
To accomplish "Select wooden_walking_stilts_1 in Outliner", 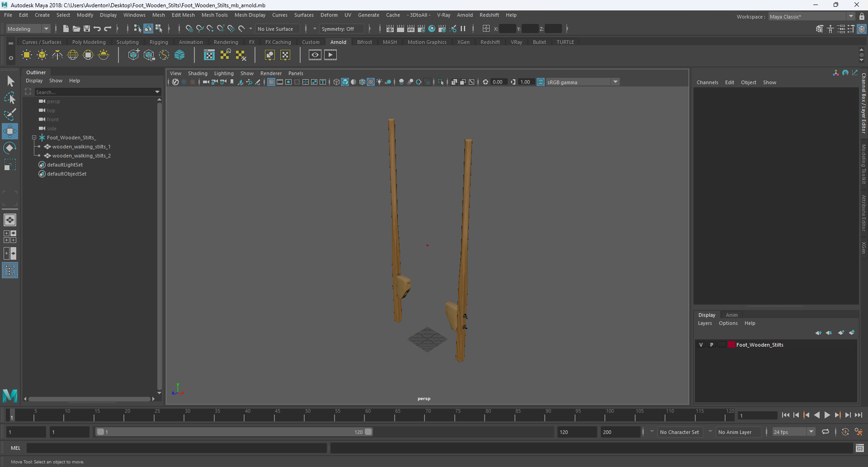I will [x=81, y=147].
